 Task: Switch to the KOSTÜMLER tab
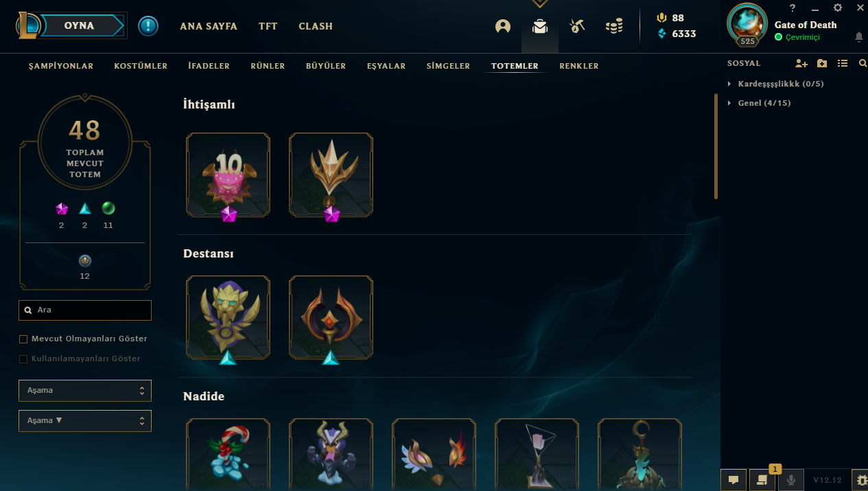pyautogui.click(x=141, y=66)
